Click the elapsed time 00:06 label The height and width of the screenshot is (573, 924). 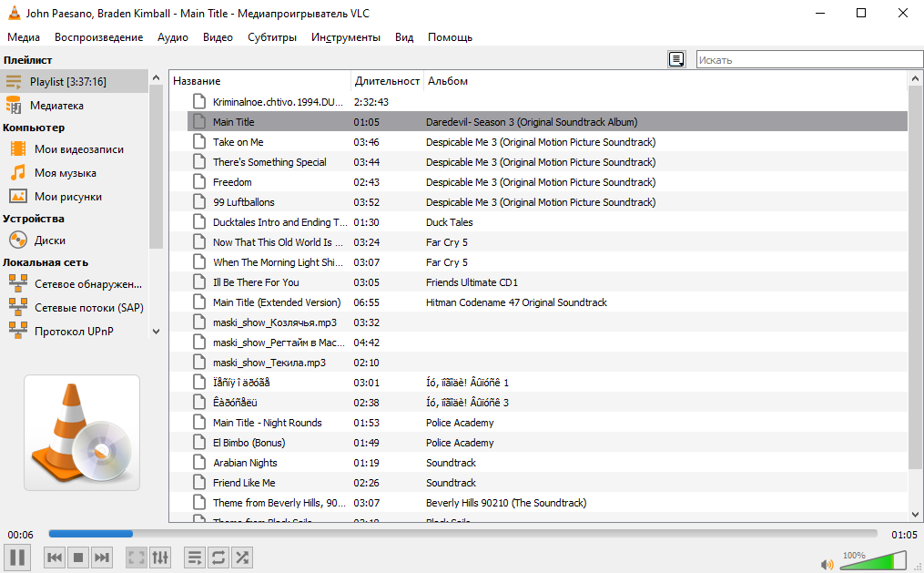point(20,535)
